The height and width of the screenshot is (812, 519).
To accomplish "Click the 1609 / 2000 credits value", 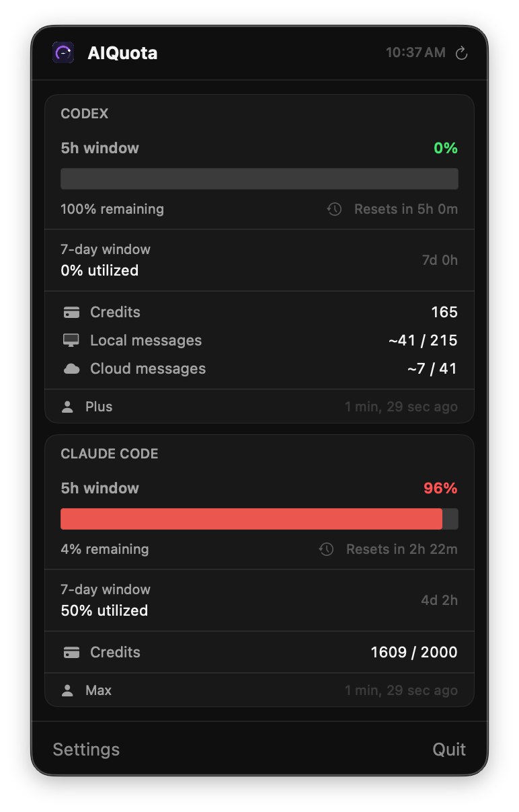I will pyautogui.click(x=414, y=652).
